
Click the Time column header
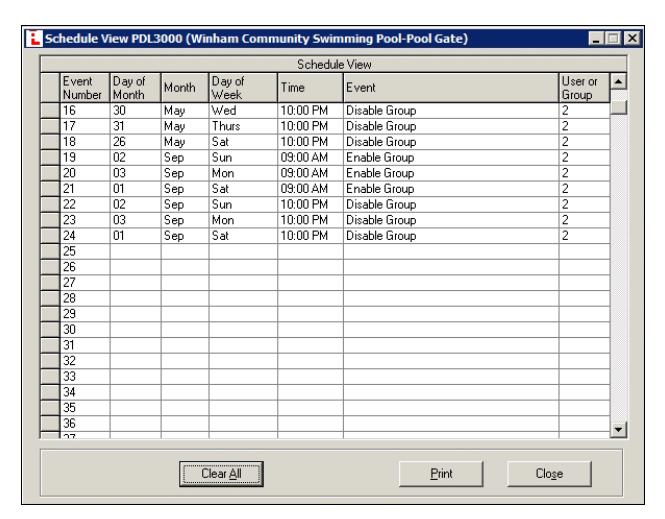310,88
